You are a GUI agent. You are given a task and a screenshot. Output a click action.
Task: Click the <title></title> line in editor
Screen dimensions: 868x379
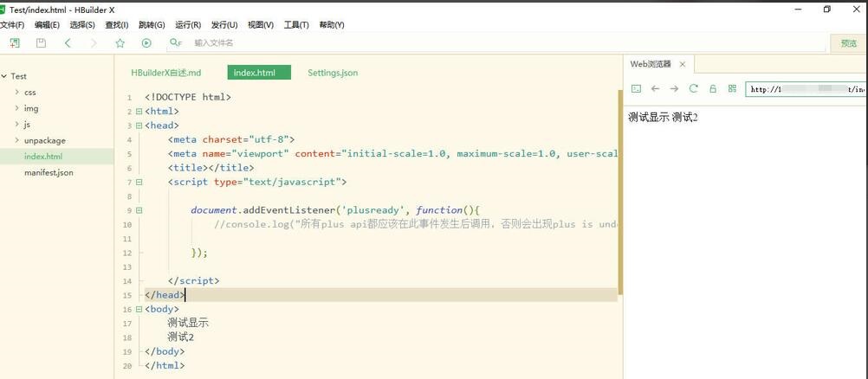tap(211, 168)
